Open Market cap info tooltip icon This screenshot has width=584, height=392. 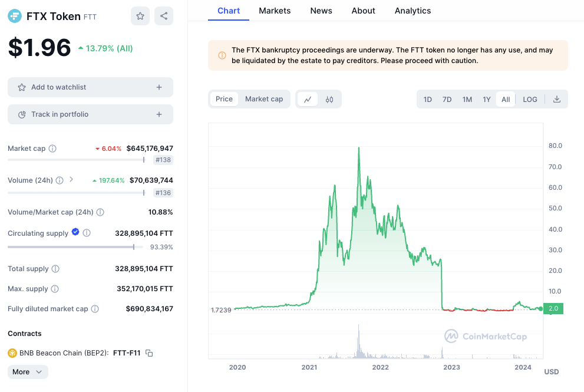pos(52,149)
